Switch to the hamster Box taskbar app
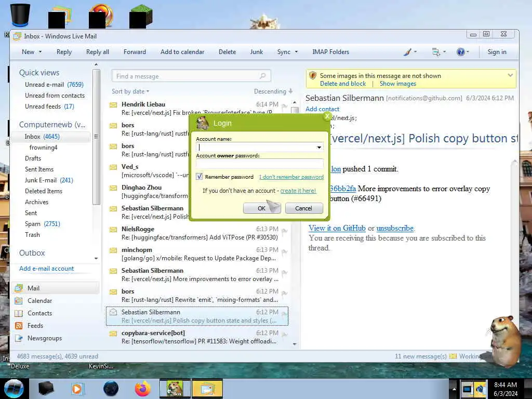The width and height of the screenshot is (532, 399). [x=175, y=389]
